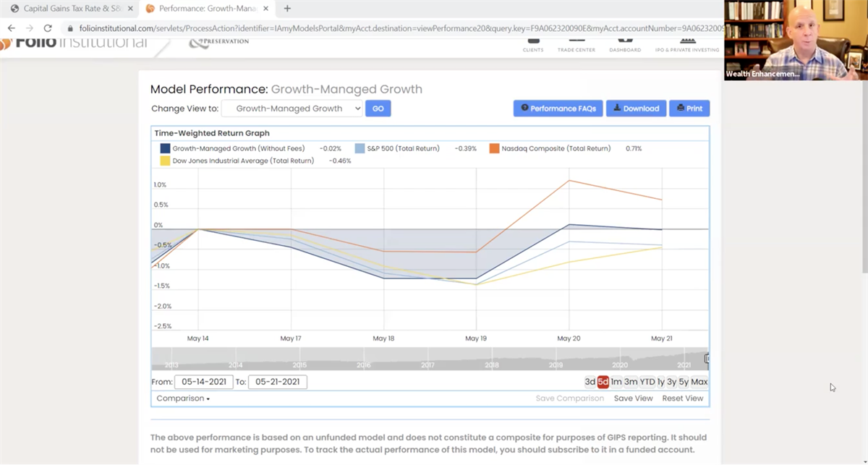This screenshot has height=465, width=868.
Task: Select the YTD time range
Action: click(647, 382)
